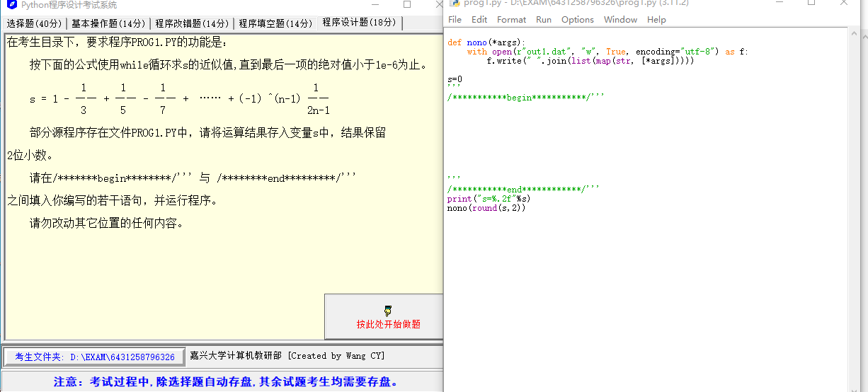
Task: Open the 选择题(40分) tab
Action: (34, 23)
